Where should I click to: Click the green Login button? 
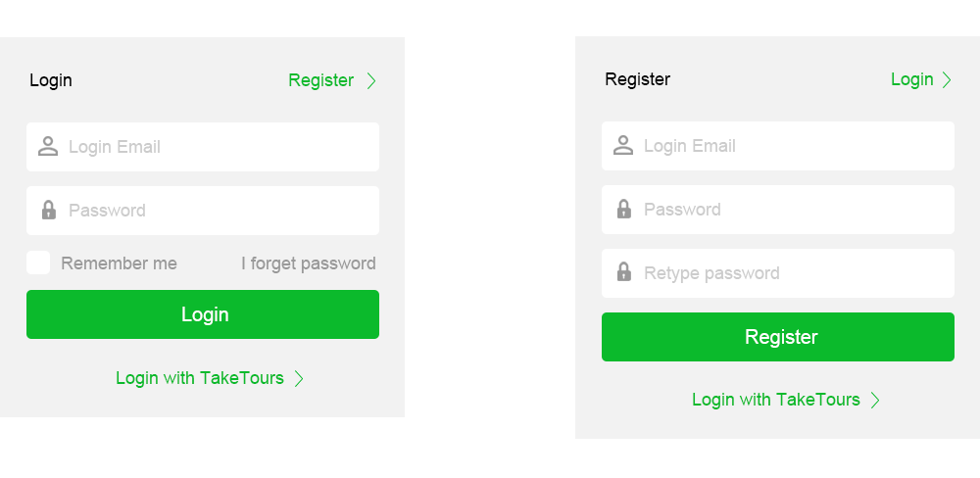tap(203, 314)
